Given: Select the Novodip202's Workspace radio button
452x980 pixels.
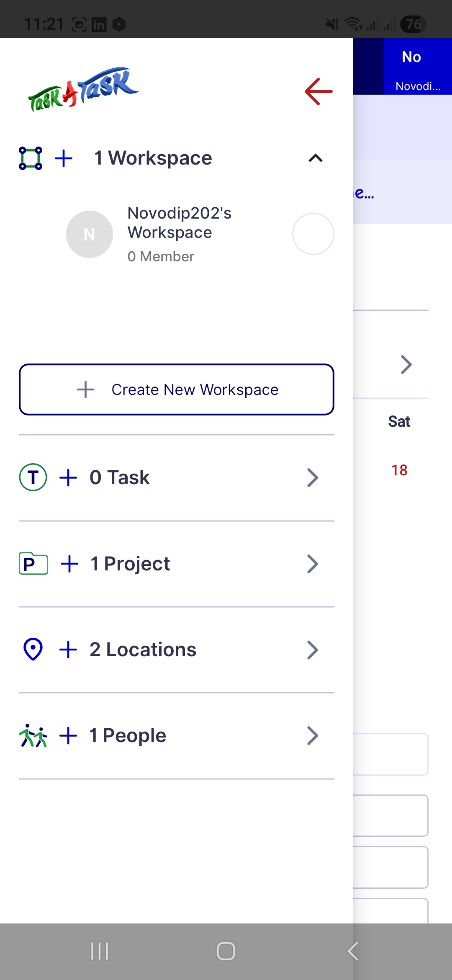Looking at the screenshot, I should pos(313,234).
